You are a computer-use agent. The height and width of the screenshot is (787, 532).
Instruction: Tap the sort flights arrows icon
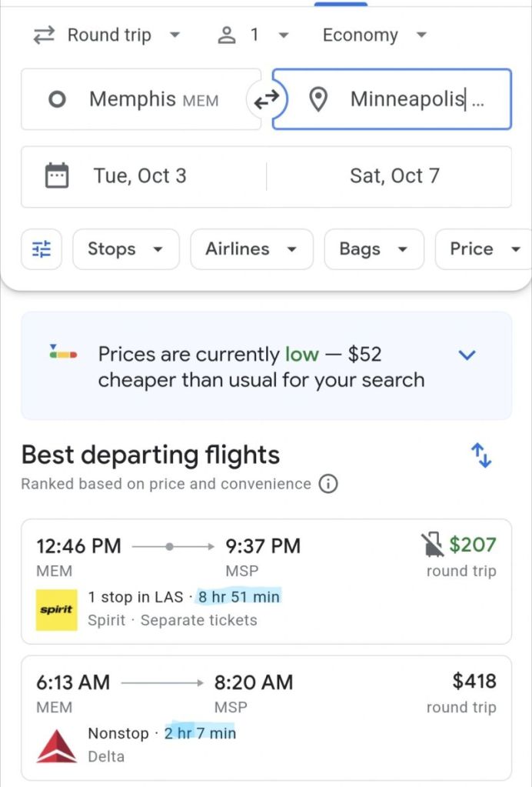tap(481, 456)
